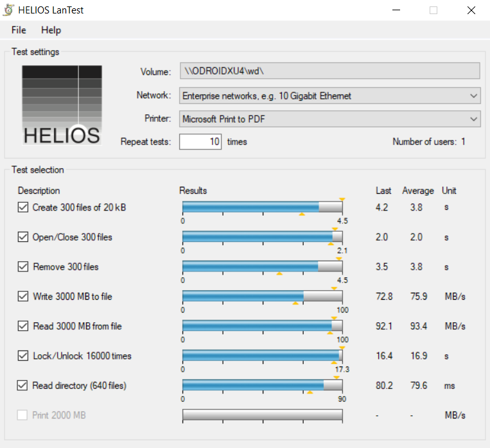The image size is (490, 448).
Task: Close the HELIOS LanTest window
Action: click(471, 10)
